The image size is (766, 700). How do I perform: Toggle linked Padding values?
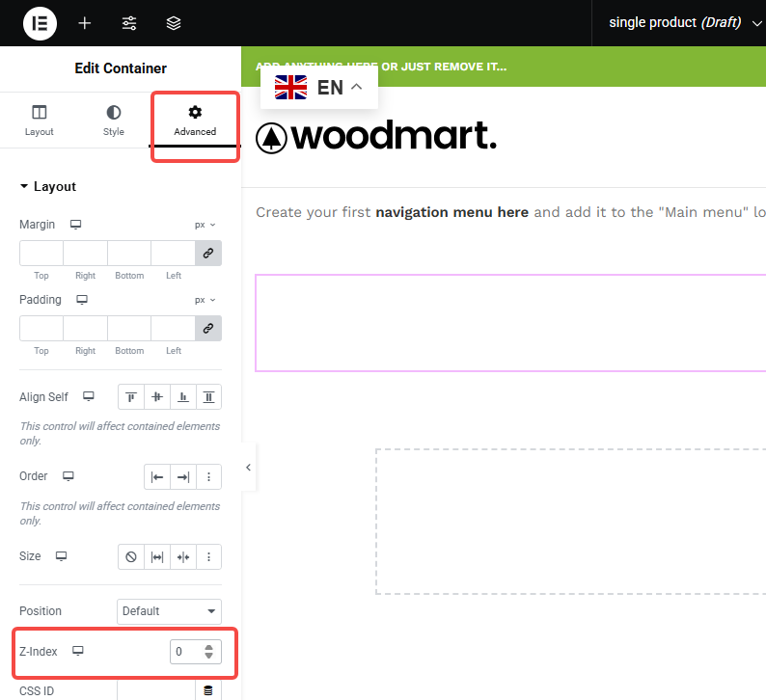click(x=207, y=328)
